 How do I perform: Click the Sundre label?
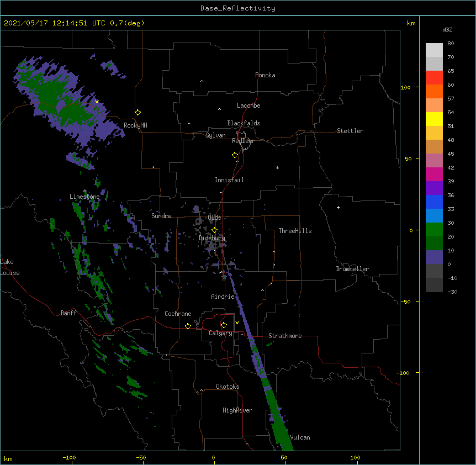point(161,216)
